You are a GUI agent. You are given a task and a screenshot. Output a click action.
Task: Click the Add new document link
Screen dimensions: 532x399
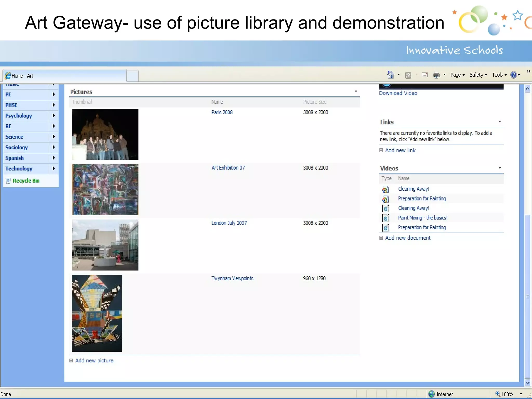[408, 238]
